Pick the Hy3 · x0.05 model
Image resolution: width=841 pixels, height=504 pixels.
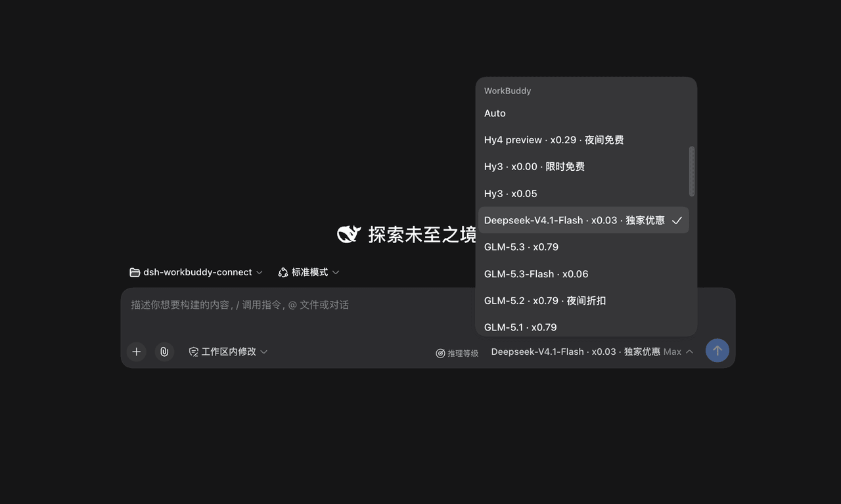click(583, 194)
